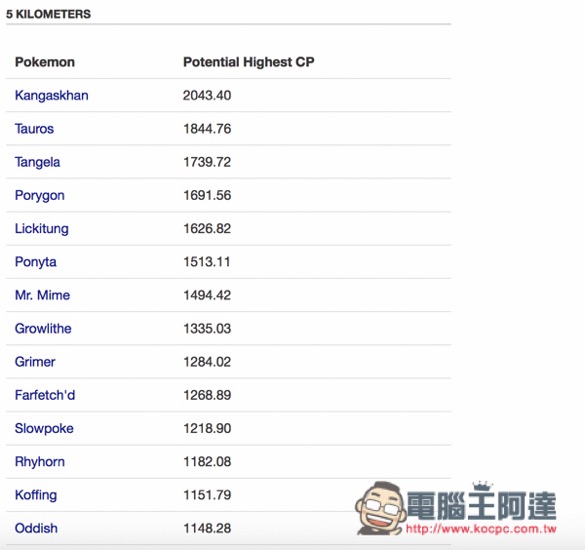Screen dimensions: 585x550
Task: Select the CP value 1626.82
Action: click(x=207, y=228)
